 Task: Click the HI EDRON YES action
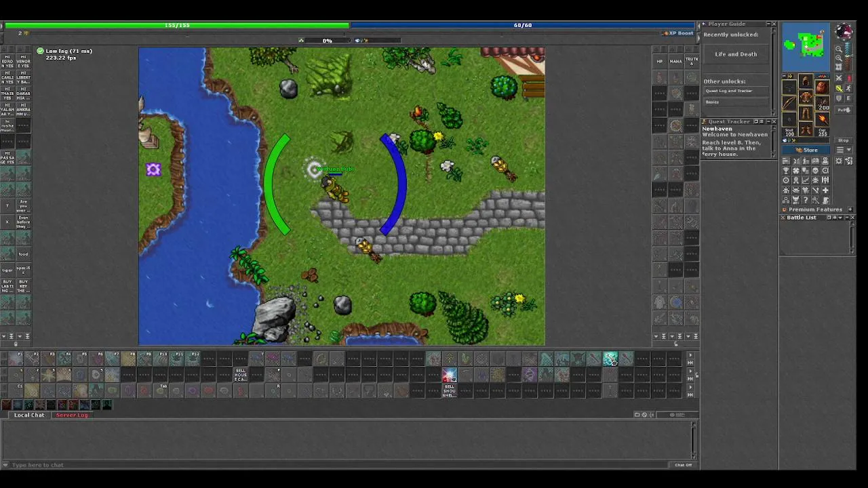(8, 61)
